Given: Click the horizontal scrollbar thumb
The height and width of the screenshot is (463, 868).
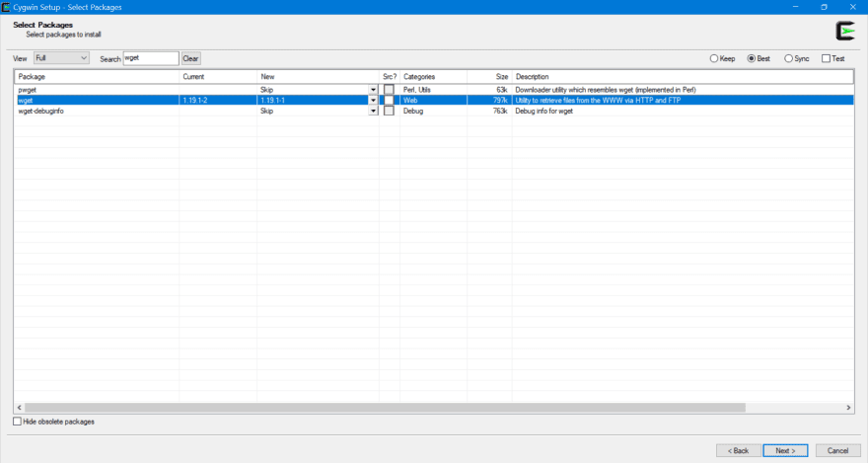Looking at the screenshot, I should 385,408.
